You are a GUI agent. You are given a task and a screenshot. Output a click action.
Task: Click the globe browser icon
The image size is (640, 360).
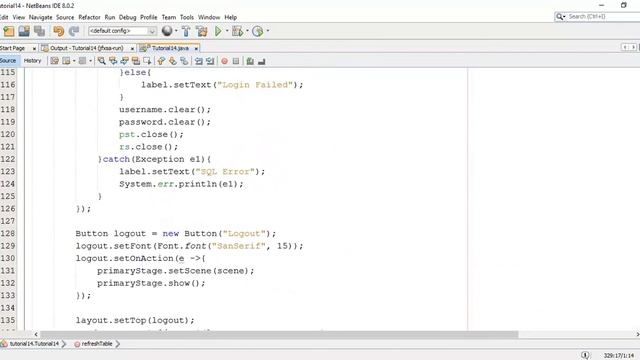coord(167,31)
